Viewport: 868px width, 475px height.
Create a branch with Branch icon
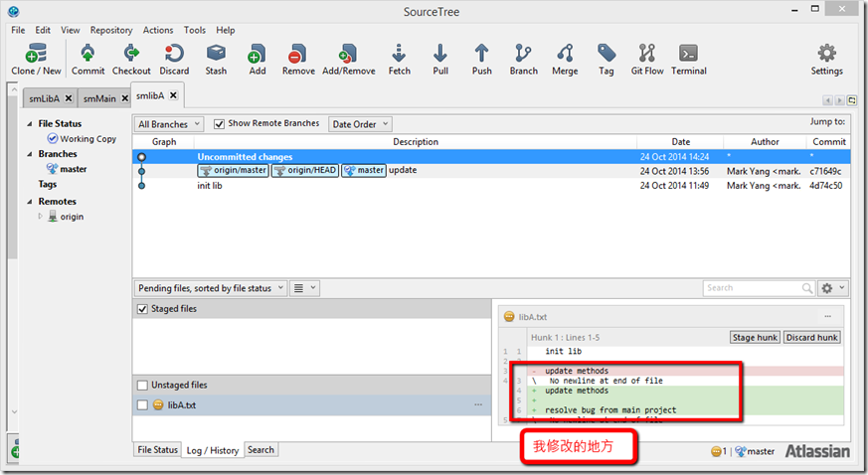tap(524, 60)
